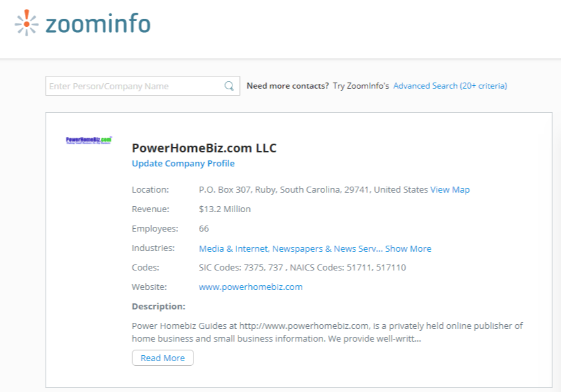561x392 pixels.
Task: Click the magnifier search icon
Action: coord(229,86)
